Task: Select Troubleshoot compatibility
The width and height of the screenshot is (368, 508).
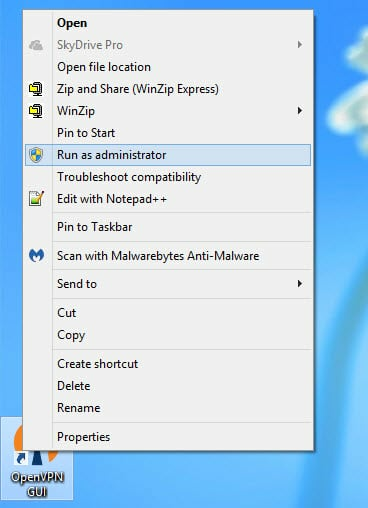Action: click(168, 177)
